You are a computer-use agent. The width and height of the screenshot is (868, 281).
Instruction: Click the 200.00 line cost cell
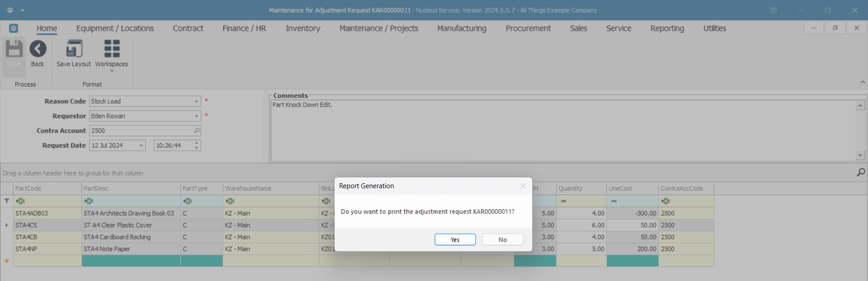(x=632, y=249)
